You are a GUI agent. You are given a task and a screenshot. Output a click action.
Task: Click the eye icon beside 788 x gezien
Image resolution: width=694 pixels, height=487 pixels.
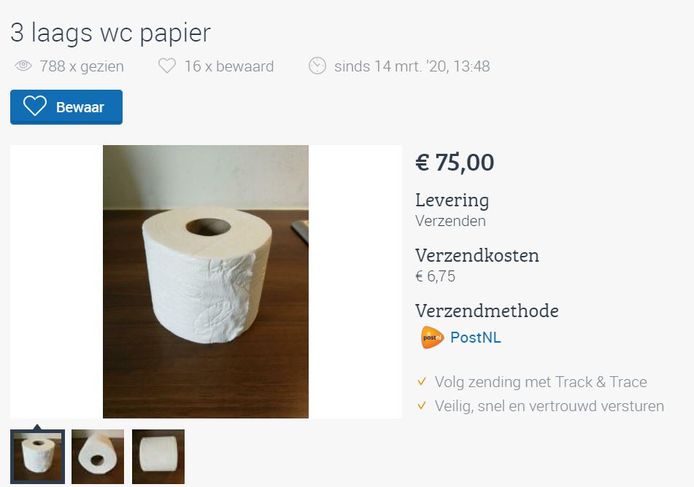pos(23,66)
